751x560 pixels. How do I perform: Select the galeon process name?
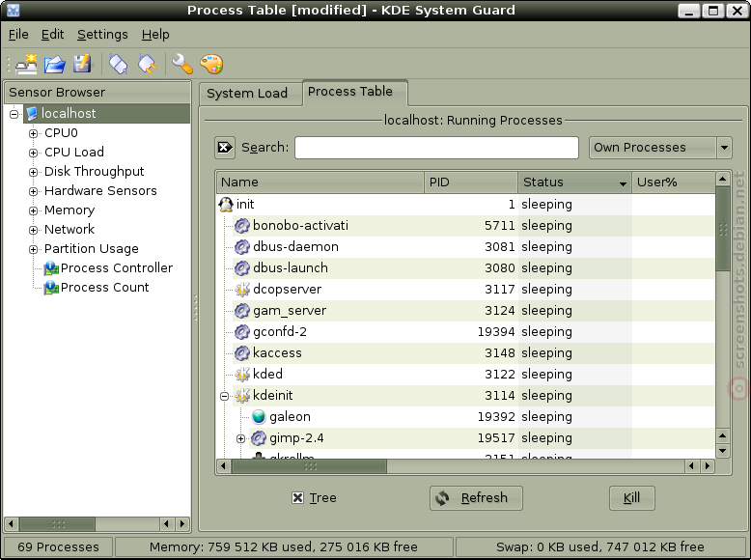290,417
